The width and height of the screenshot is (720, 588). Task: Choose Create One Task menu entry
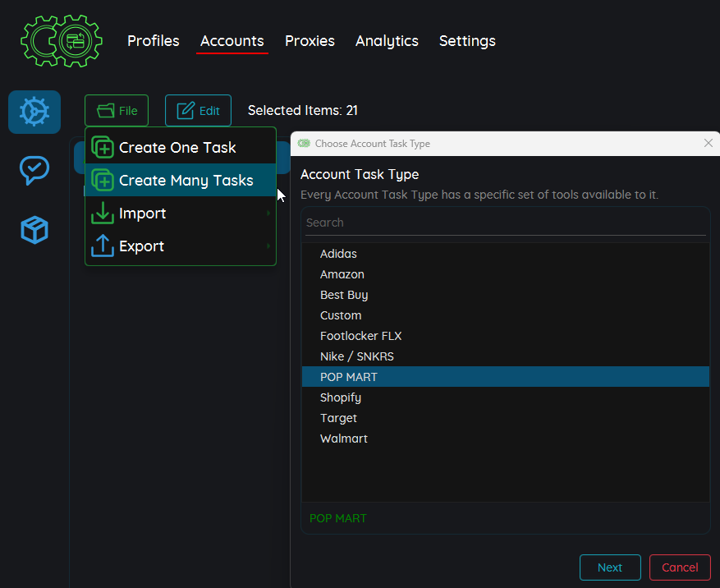(x=181, y=148)
